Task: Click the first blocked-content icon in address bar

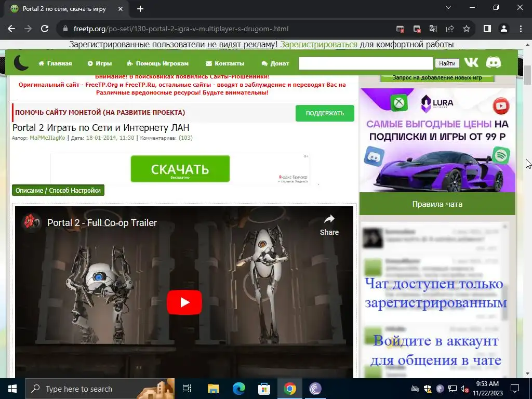Action: coord(401,29)
